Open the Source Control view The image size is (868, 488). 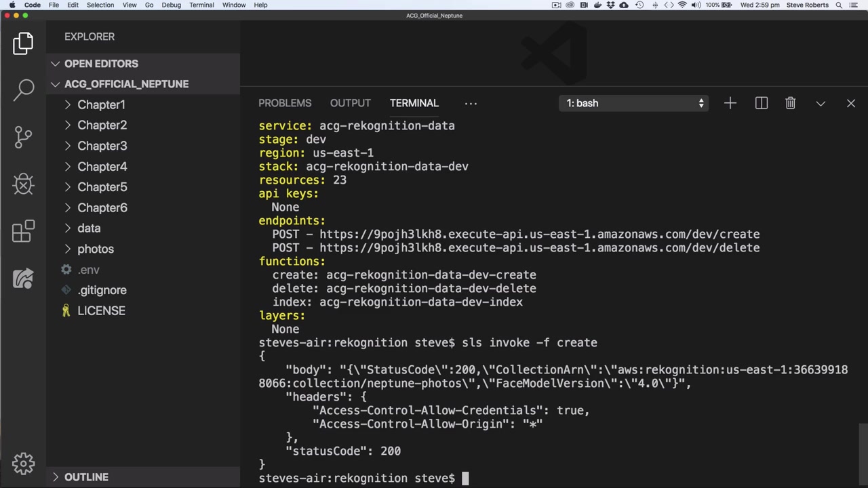coord(23,136)
